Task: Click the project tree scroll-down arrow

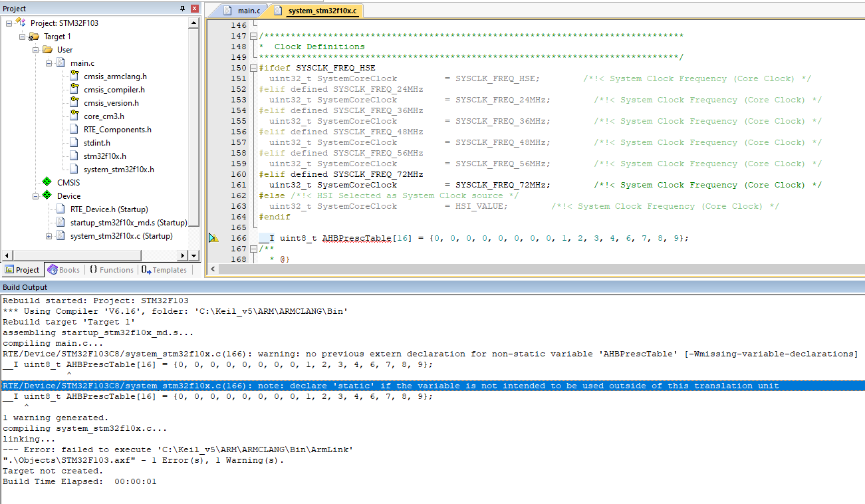Action: coord(193,255)
